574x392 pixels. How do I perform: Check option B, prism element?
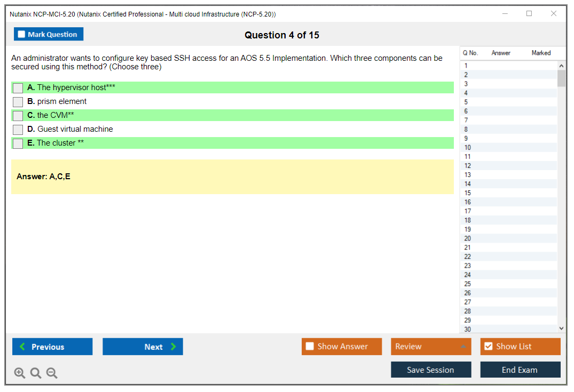(x=18, y=102)
